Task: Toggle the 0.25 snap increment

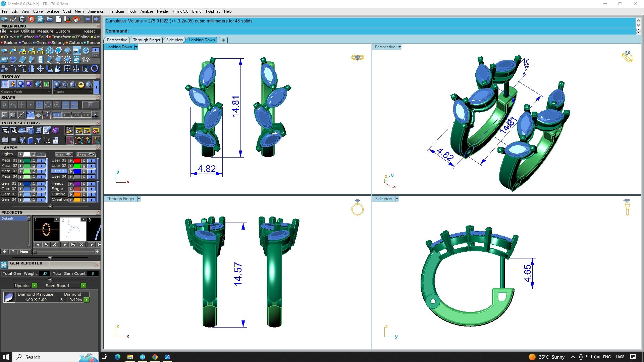Action: point(66,115)
